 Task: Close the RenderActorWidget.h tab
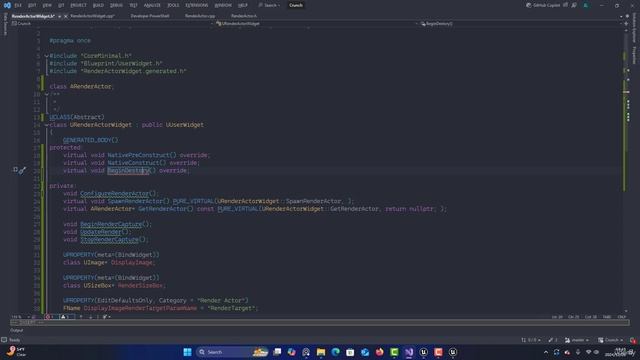pos(66,16)
